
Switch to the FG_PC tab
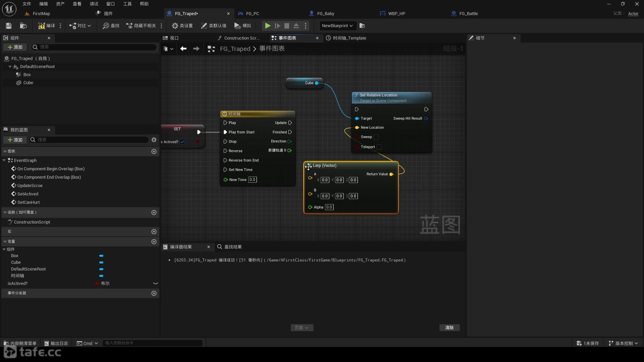tap(252, 13)
